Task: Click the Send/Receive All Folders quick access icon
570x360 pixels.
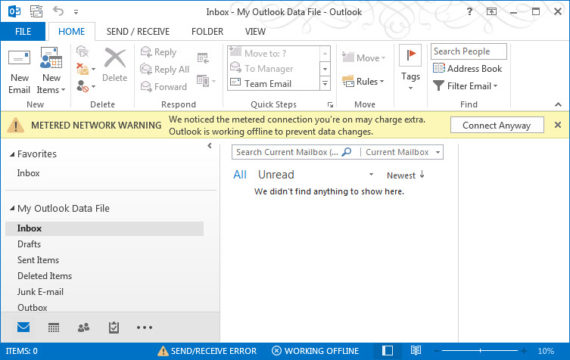Action: [36, 11]
